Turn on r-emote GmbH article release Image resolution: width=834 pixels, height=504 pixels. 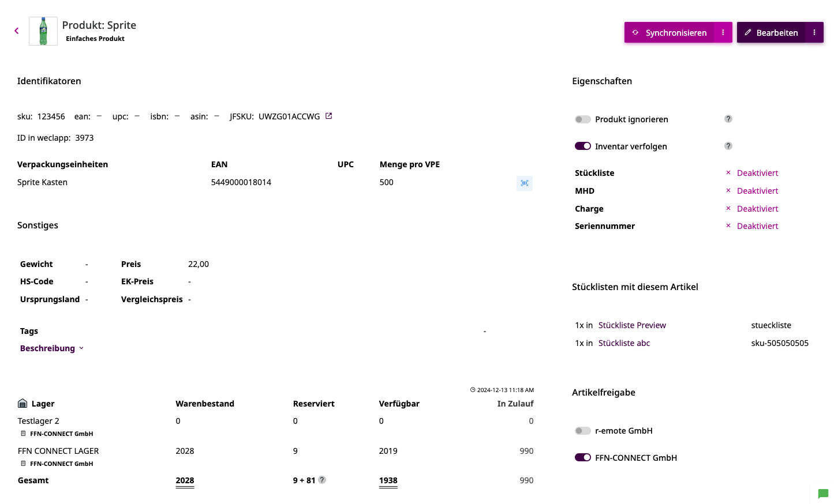point(583,431)
